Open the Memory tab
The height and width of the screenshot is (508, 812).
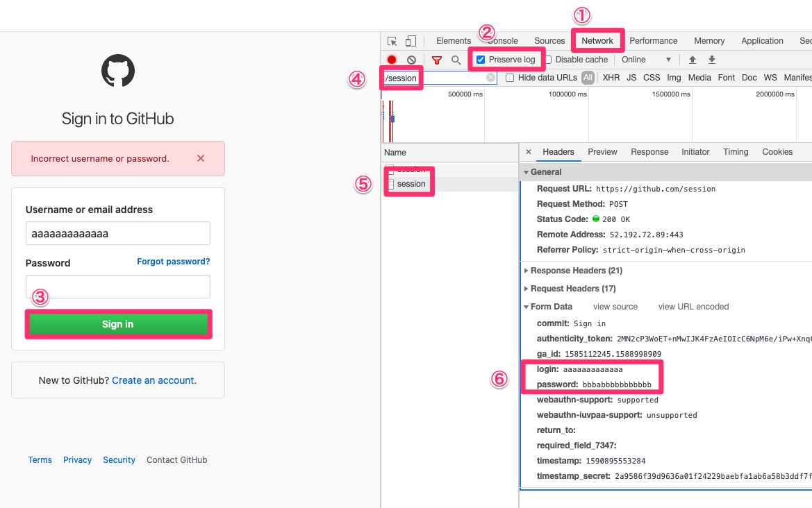point(709,41)
